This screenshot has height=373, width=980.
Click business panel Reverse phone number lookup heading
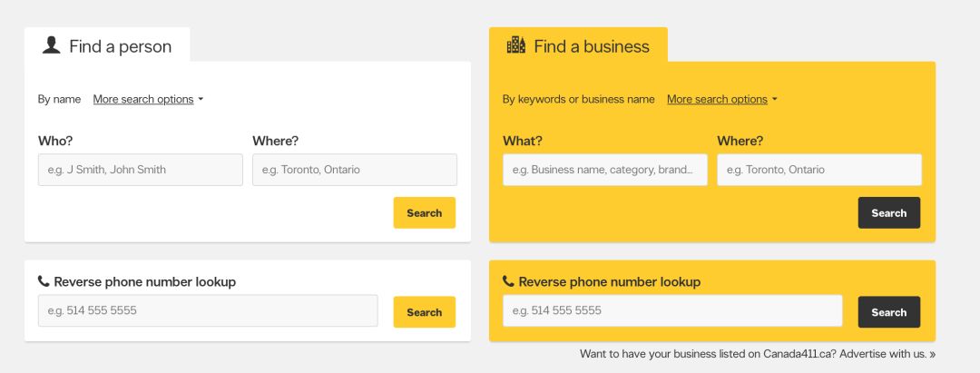[x=610, y=281]
